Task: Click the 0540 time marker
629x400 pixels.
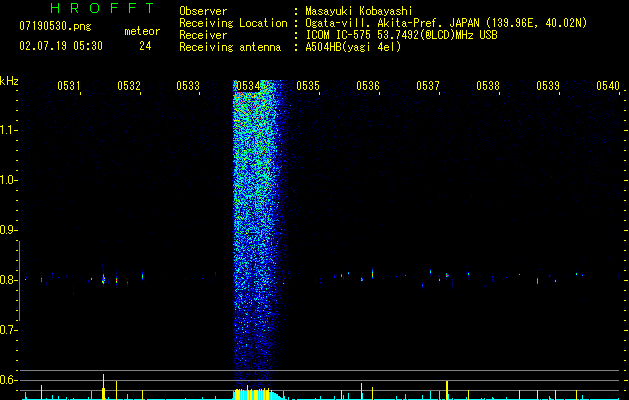Action: (608, 86)
